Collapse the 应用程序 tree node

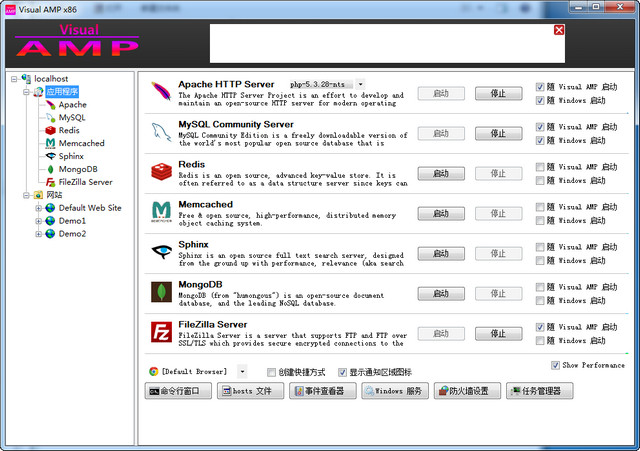pos(26,91)
